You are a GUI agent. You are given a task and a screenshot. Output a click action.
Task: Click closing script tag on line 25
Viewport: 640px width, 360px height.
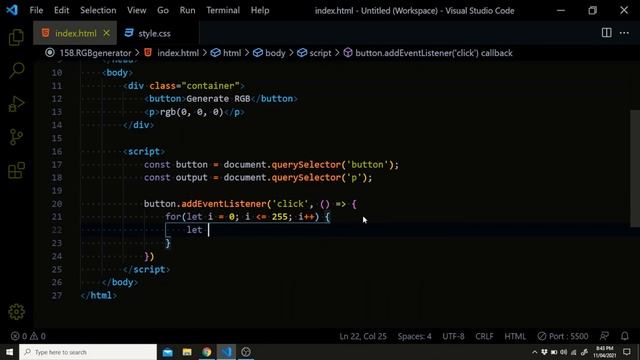(146, 269)
